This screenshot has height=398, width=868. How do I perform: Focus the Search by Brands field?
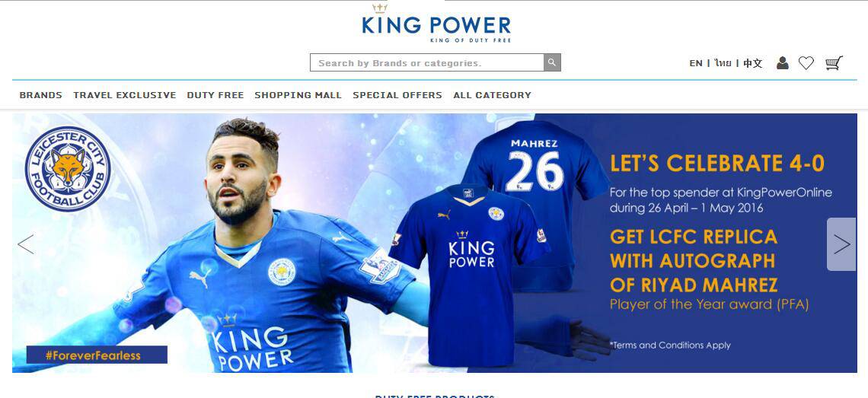coord(427,62)
